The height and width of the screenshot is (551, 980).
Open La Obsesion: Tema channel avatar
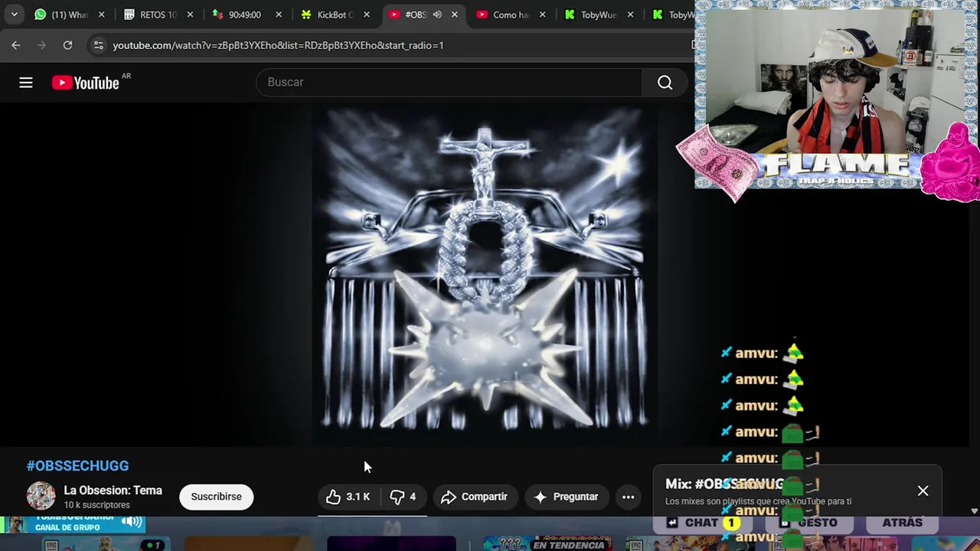41,497
